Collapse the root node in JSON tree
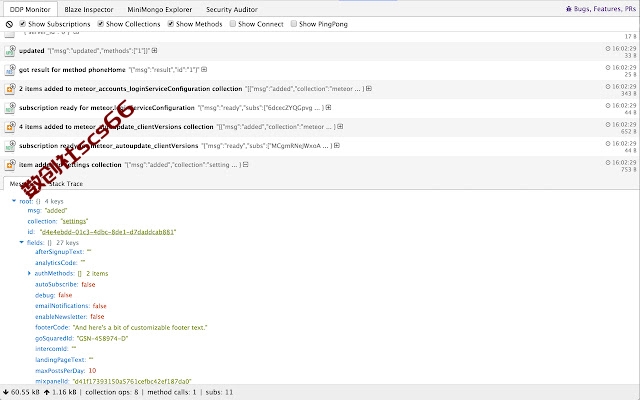The height and width of the screenshot is (400, 640). 14,201
